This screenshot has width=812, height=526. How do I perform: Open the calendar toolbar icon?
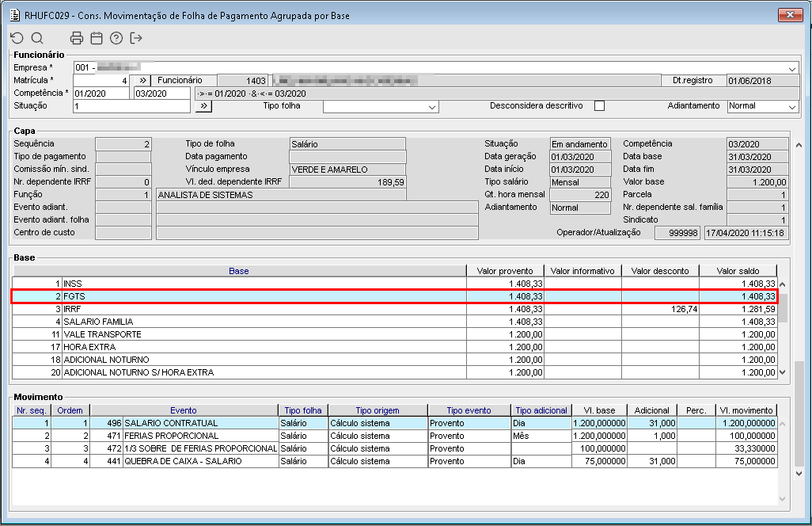[97, 38]
